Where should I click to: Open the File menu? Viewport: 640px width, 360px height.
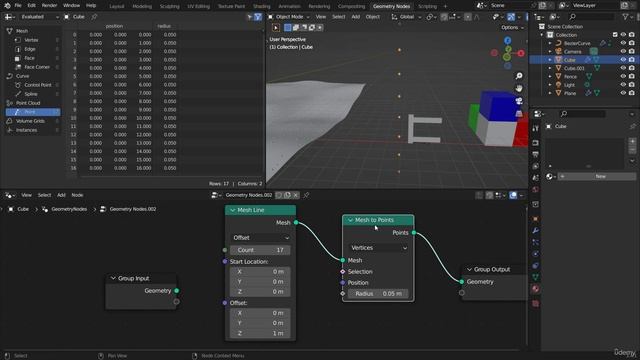tap(18, 6)
